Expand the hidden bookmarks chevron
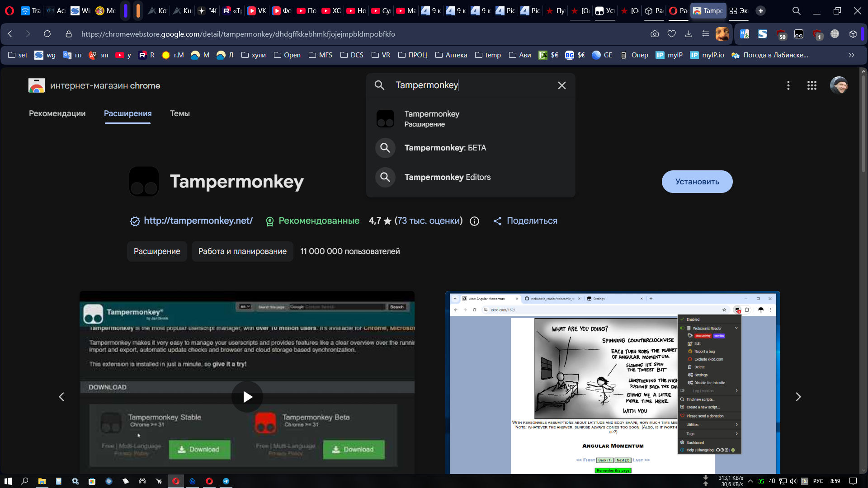 coord(852,55)
